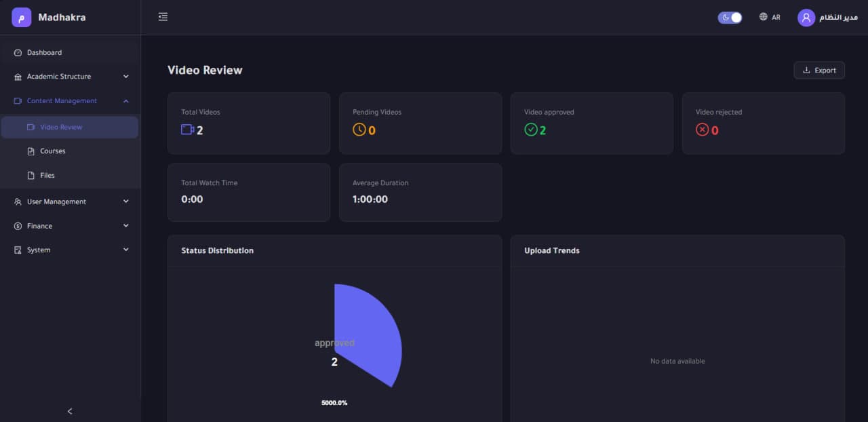Open the Courses section
The height and width of the screenshot is (422, 868).
pos(52,151)
